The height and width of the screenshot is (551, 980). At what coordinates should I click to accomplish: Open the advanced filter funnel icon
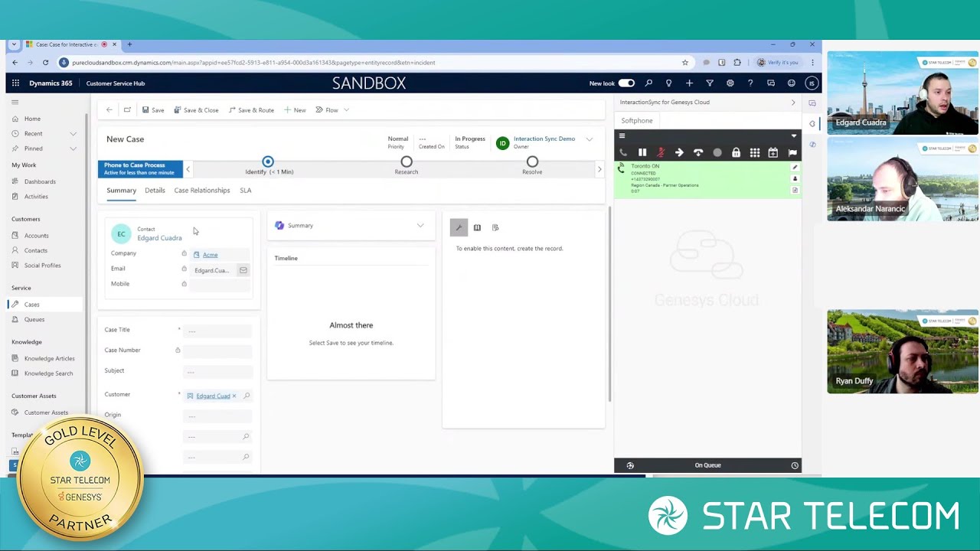(710, 83)
